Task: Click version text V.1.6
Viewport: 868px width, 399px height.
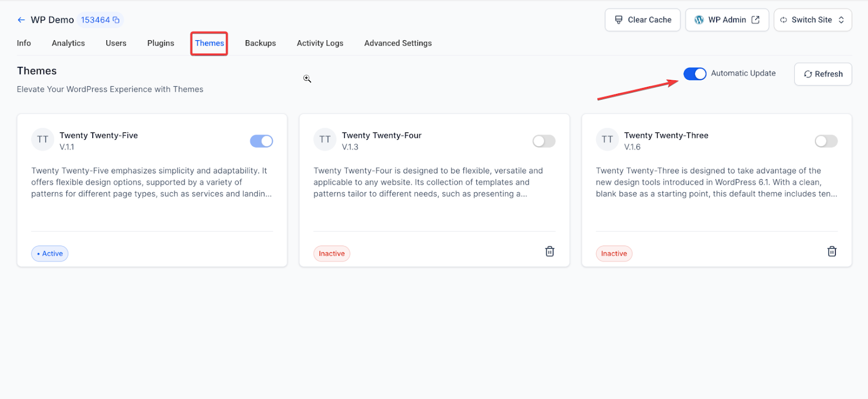Action: [x=632, y=147]
